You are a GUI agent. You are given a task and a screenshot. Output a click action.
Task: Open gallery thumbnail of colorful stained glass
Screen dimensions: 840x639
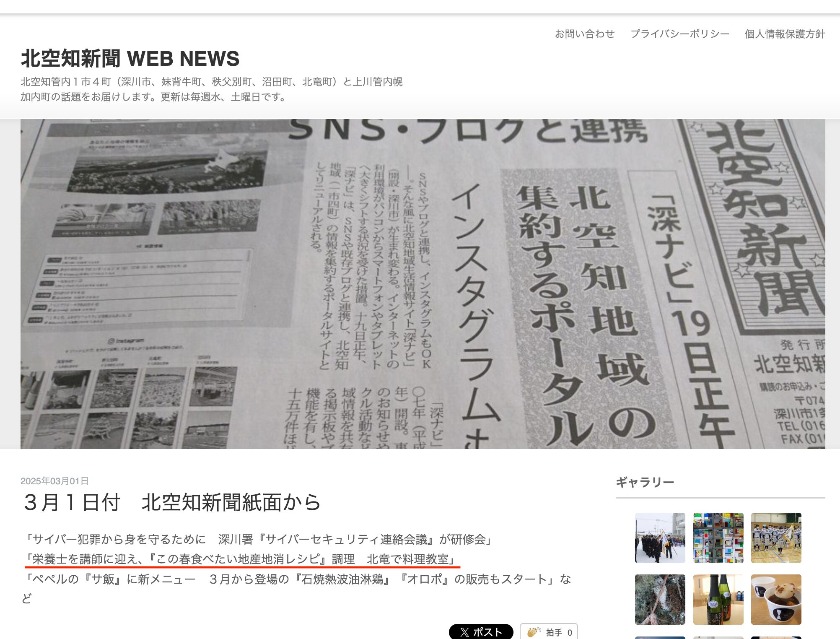(x=718, y=538)
